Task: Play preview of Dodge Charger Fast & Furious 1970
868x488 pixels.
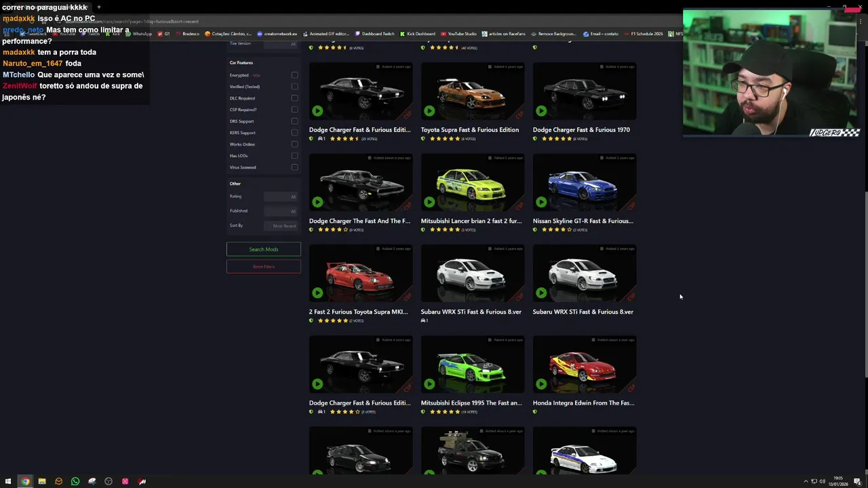Action: 541,110
